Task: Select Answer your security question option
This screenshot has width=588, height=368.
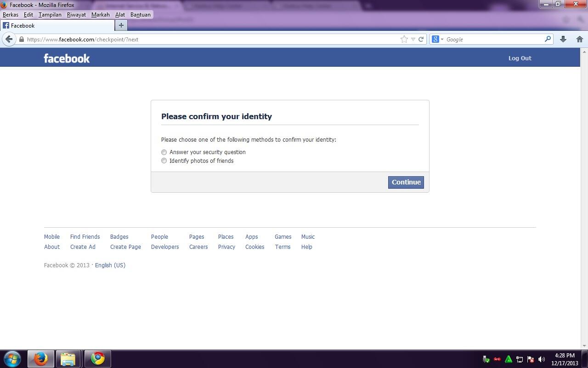Action: tap(164, 152)
